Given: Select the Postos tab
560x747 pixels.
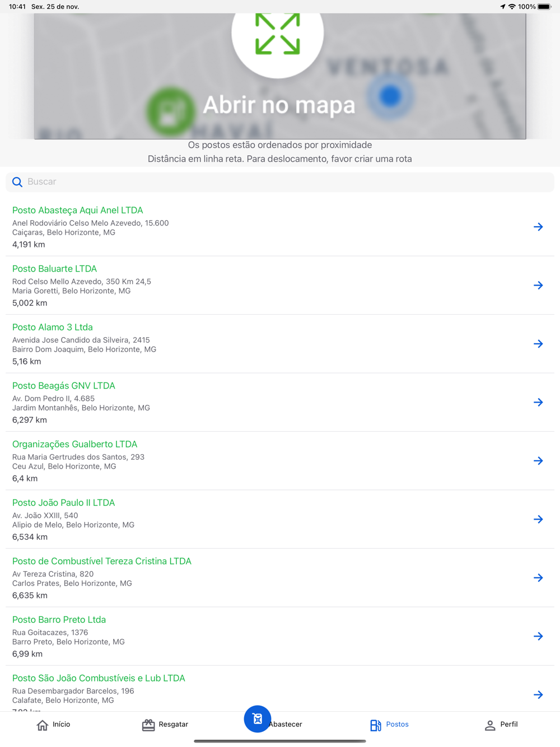Looking at the screenshot, I should (390, 725).
